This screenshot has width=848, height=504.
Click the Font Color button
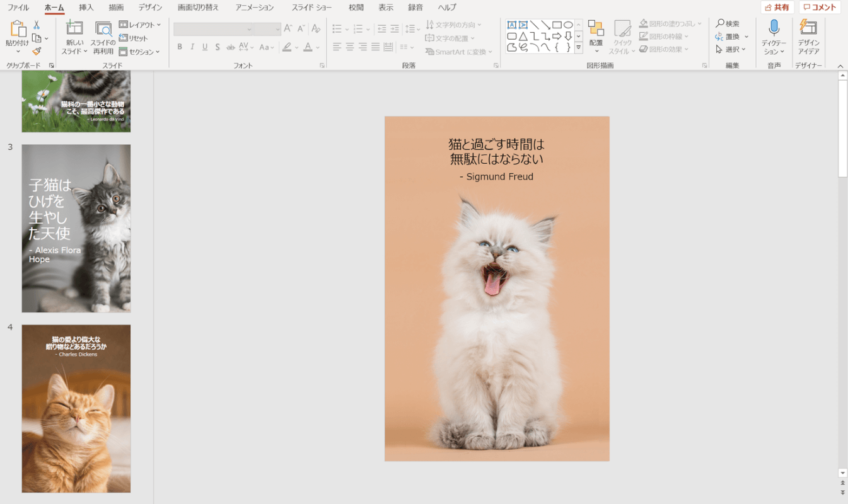308,47
